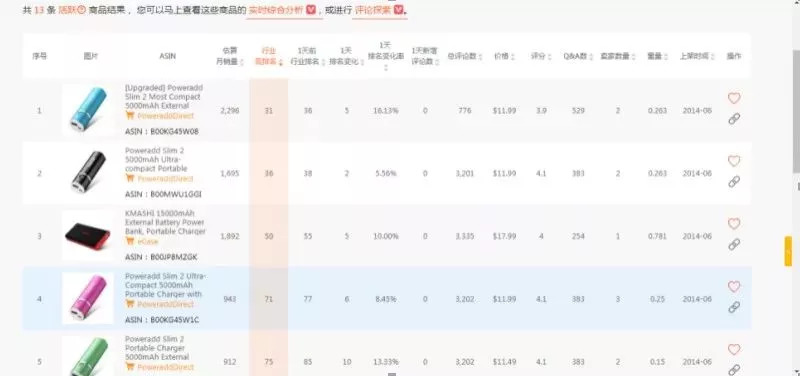
Task: Click the $17.99 price cell
Action: point(504,236)
